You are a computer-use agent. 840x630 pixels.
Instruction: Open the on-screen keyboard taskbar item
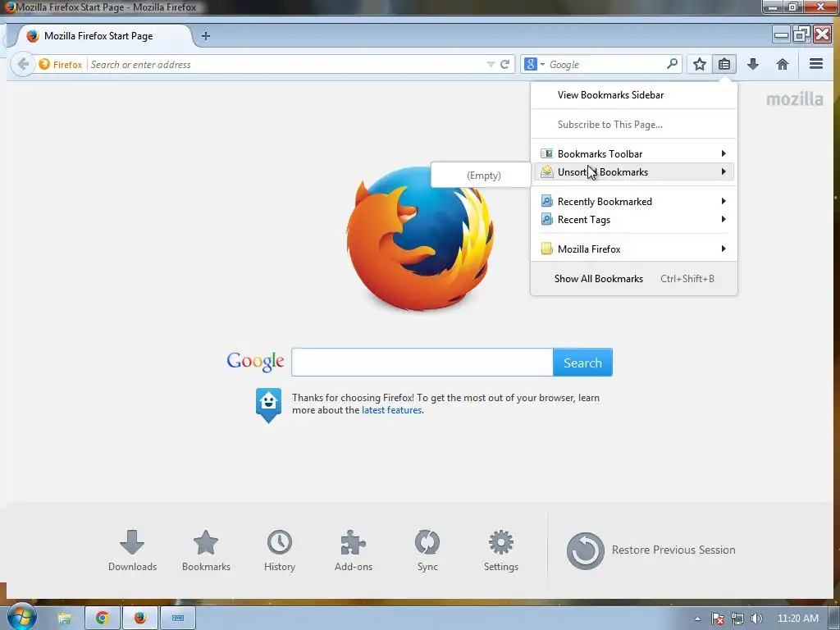point(178,619)
